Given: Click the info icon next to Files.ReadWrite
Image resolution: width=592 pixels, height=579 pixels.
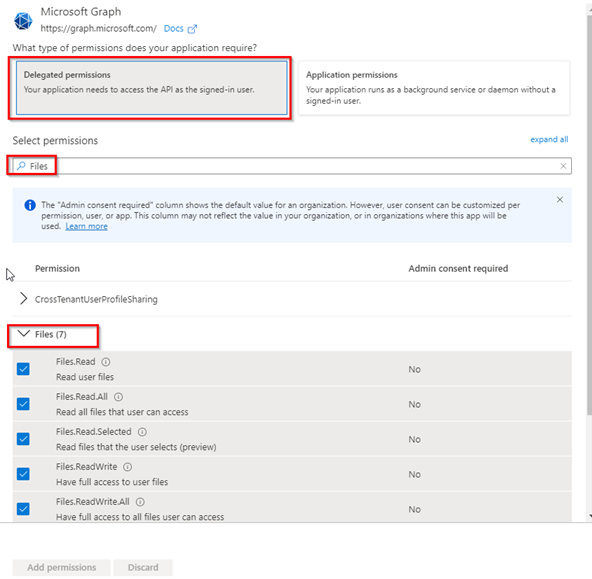Looking at the screenshot, I should pos(128,467).
